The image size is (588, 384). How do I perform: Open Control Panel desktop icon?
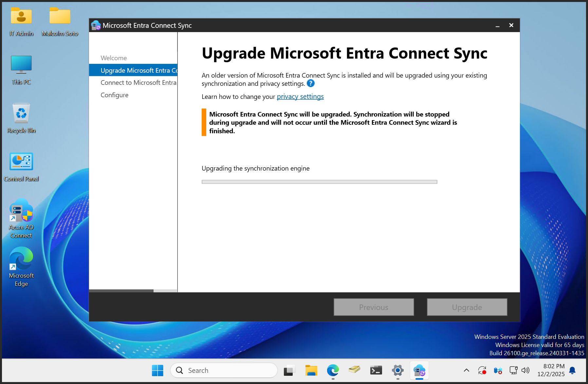[x=21, y=167]
